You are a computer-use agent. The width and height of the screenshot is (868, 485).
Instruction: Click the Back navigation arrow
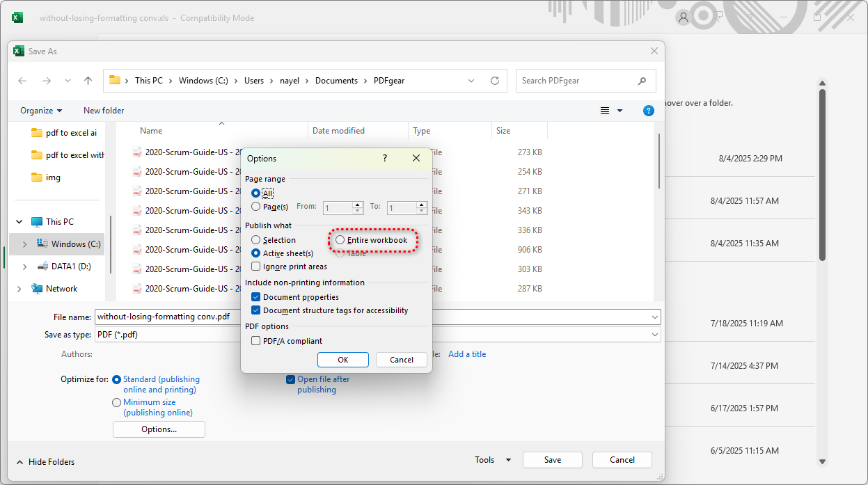(x=22, y=81)
